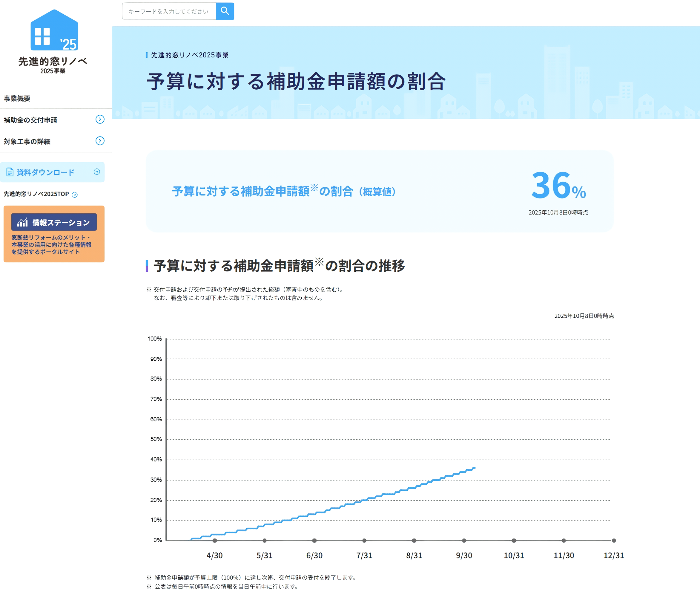Click the keyword search input field

169,11
